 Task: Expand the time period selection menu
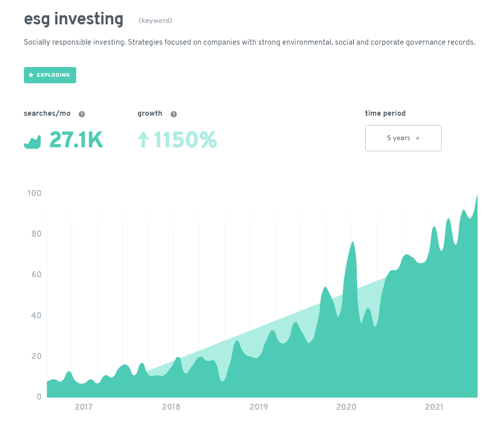[403, 138]
